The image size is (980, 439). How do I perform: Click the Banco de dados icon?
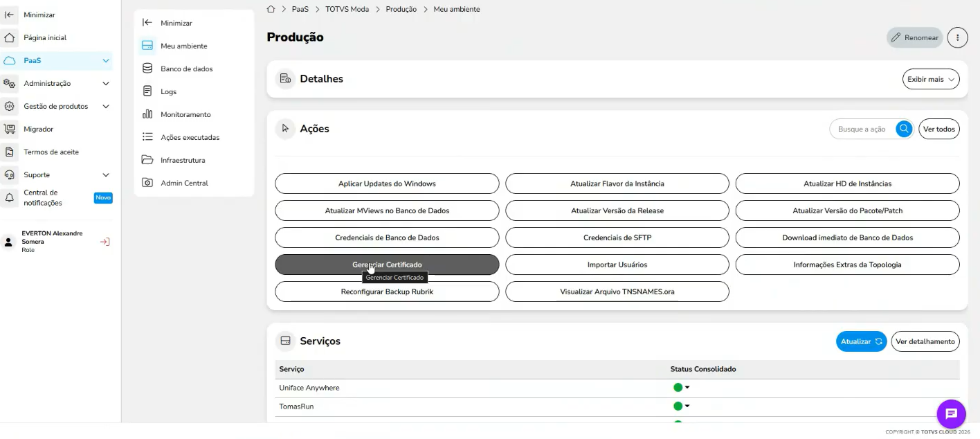click(147, 69)
